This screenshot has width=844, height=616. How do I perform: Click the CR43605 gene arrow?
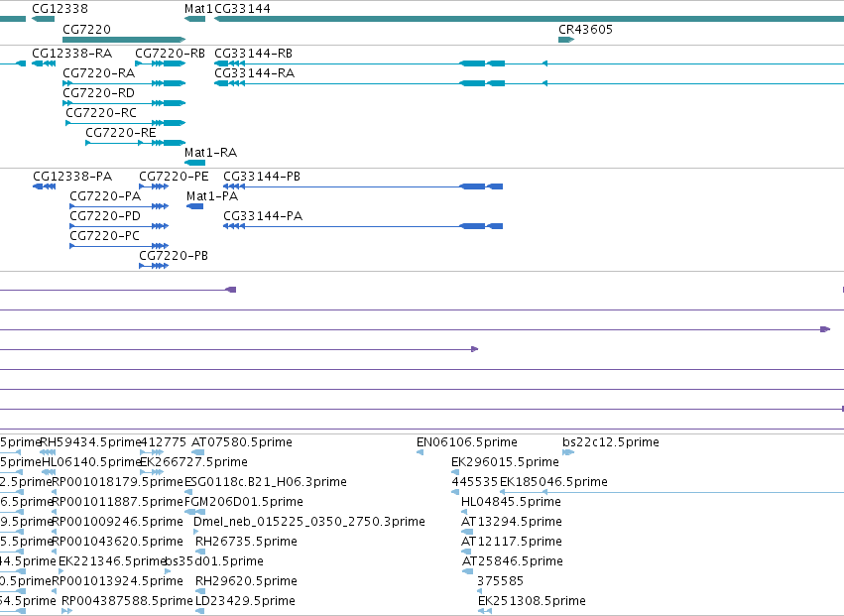click(x=566, y=40)
